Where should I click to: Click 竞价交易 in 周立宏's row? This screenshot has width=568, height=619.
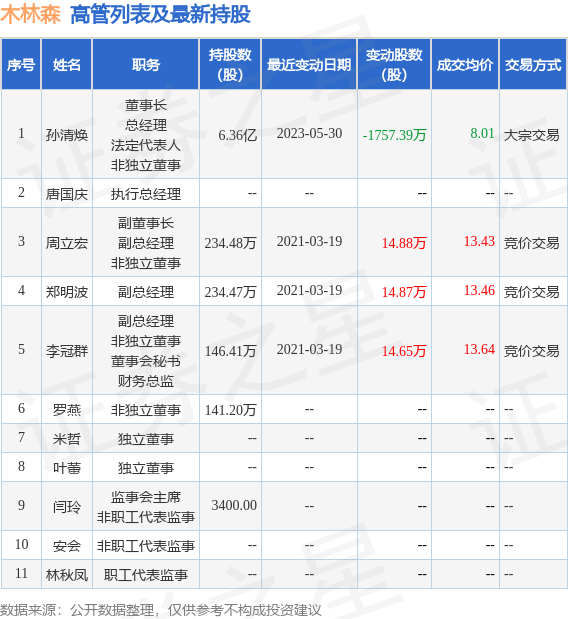pos(531,243)
